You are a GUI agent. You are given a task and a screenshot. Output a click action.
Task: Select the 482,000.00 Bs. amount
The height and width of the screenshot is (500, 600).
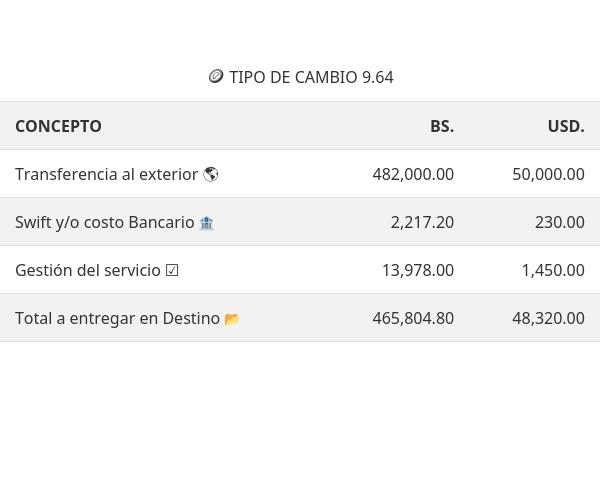(413, 174)
